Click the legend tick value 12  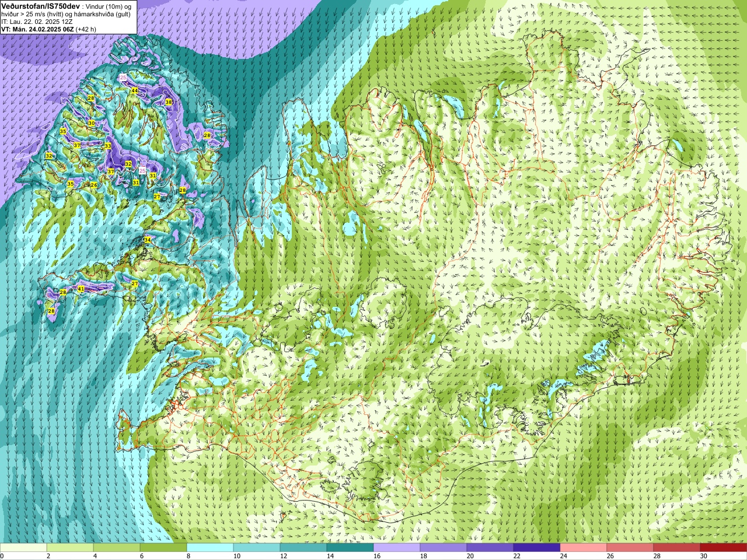283,556
